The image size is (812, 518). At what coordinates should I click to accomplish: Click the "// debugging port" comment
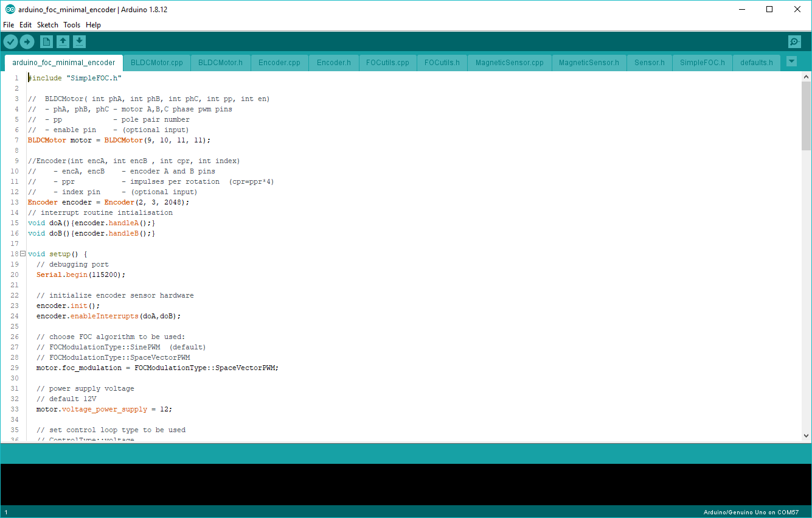tap(72, 264)
